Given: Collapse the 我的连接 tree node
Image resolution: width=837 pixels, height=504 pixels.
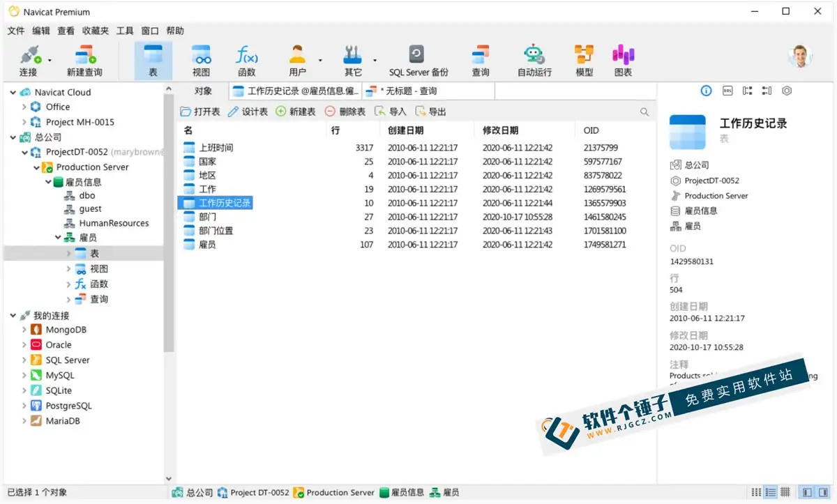Looking at the screenshot, I should point(13,316).
